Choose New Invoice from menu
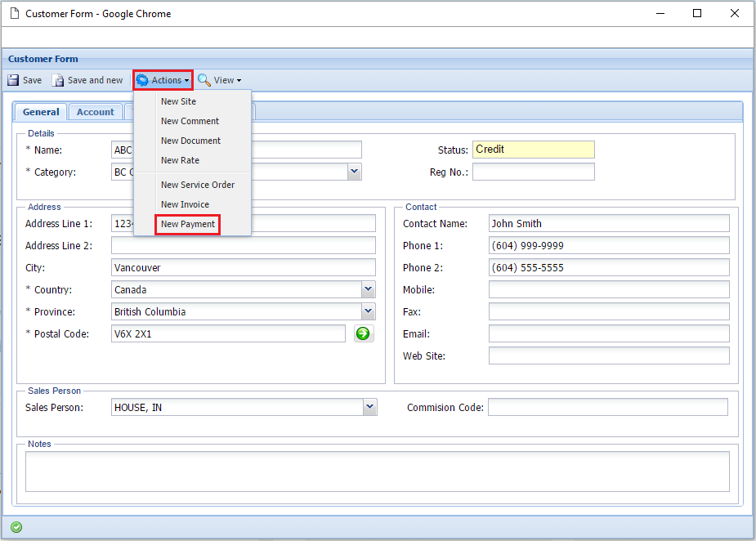 pos(186,204)
